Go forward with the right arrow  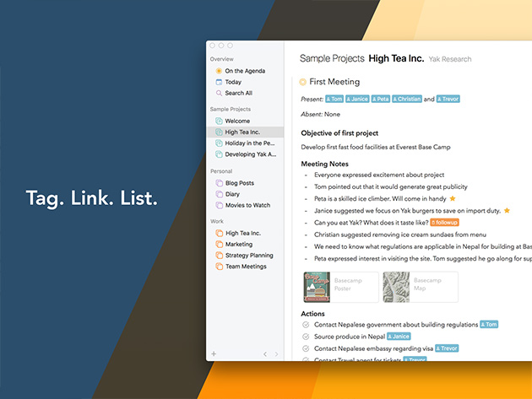click(276, 354)
